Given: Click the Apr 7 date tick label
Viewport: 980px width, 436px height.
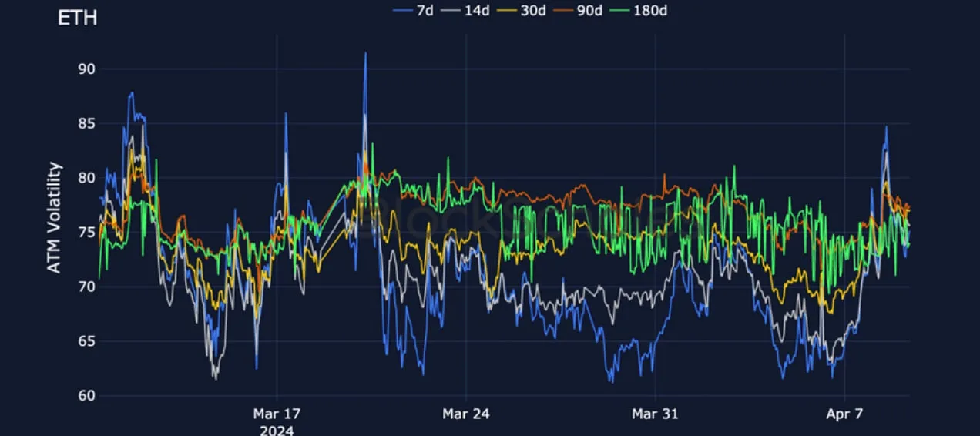Looking at the screenshot, I should pos(844,414).
